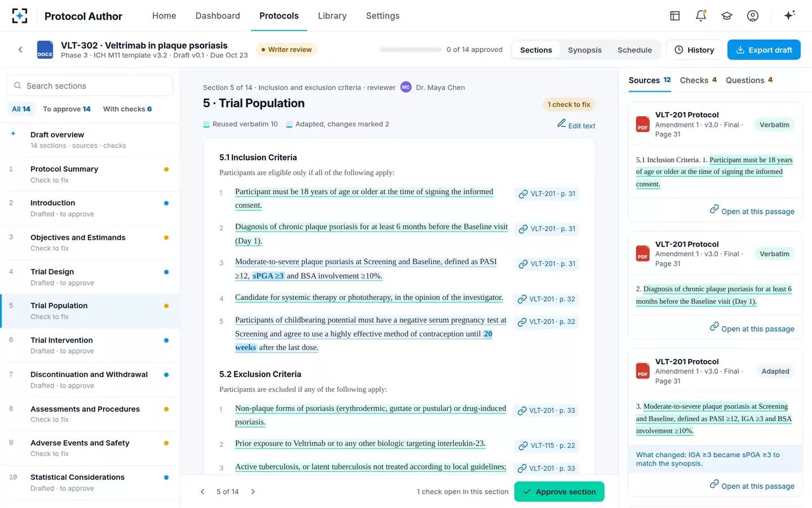The width and height of the screenshot is (812, 508).
Task: Open the layout panel icon in header
Action: (675, 16)
